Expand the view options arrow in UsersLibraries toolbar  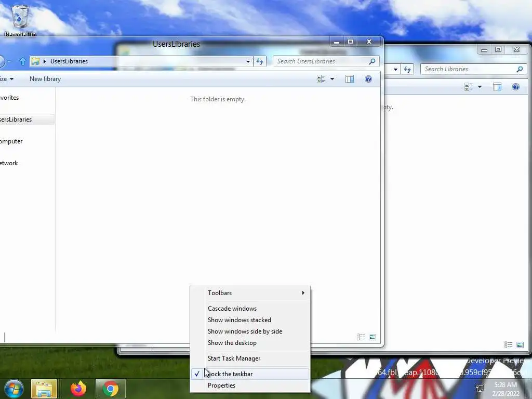click(x=332, y=79)
